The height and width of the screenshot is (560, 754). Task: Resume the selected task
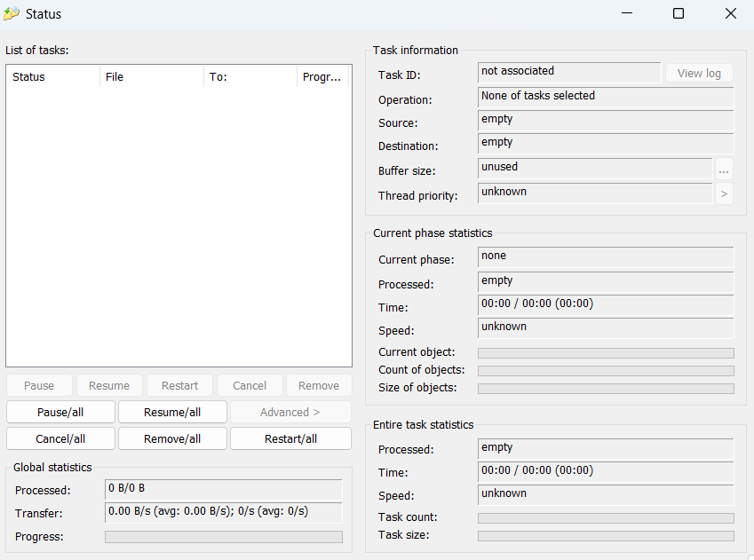point(109,385)
